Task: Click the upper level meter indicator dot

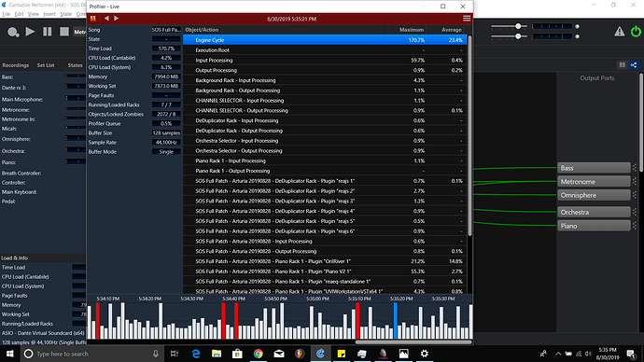Action: (577, 26)
